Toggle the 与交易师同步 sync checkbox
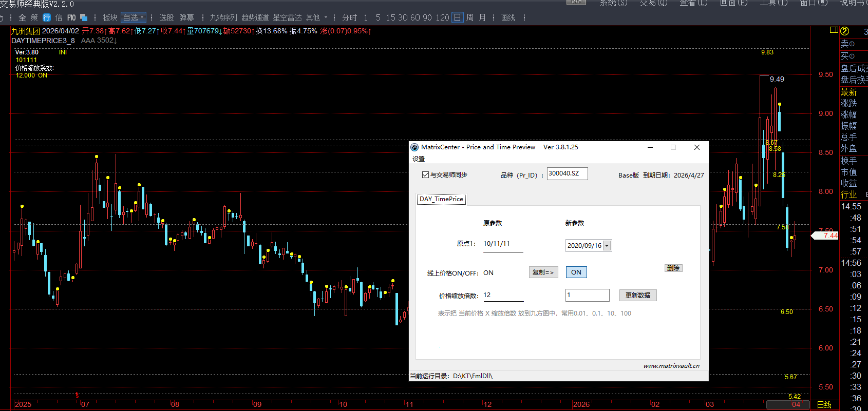Screen dimensions: 868x411 (425, 175)
